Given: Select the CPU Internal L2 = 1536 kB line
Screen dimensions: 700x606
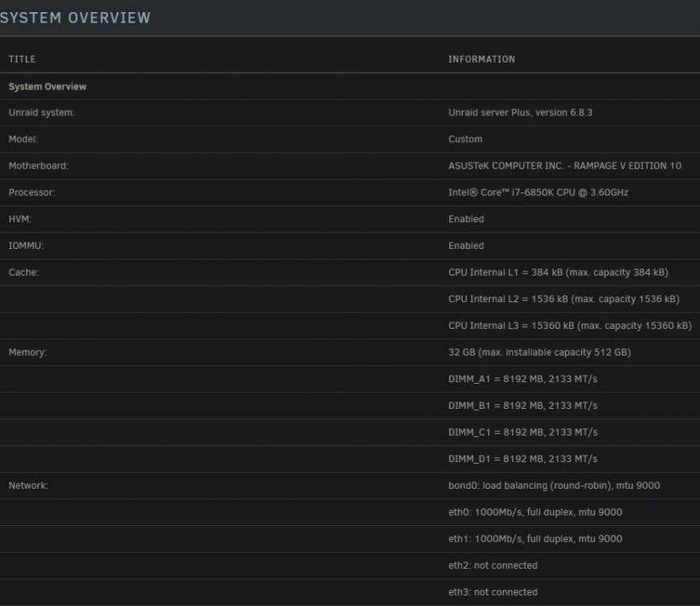Looking at the screenshot, I should pos(564,299).
